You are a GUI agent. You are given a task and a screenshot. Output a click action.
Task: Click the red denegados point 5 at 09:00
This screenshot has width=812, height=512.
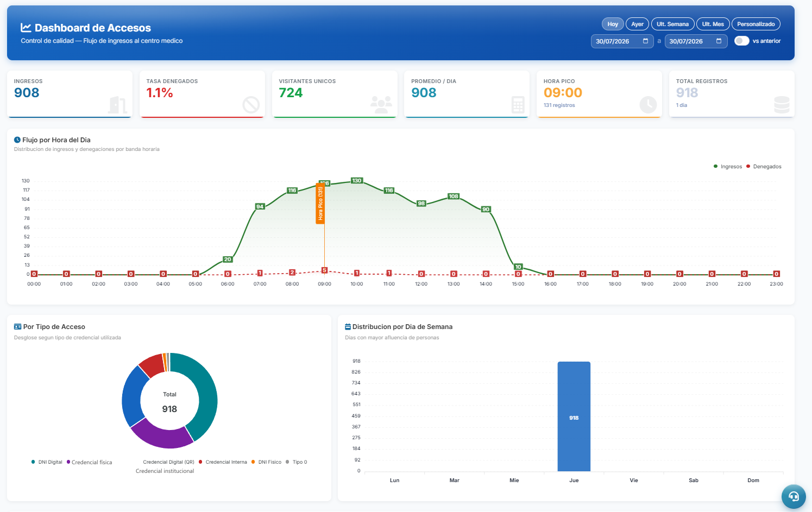point(324,270)
